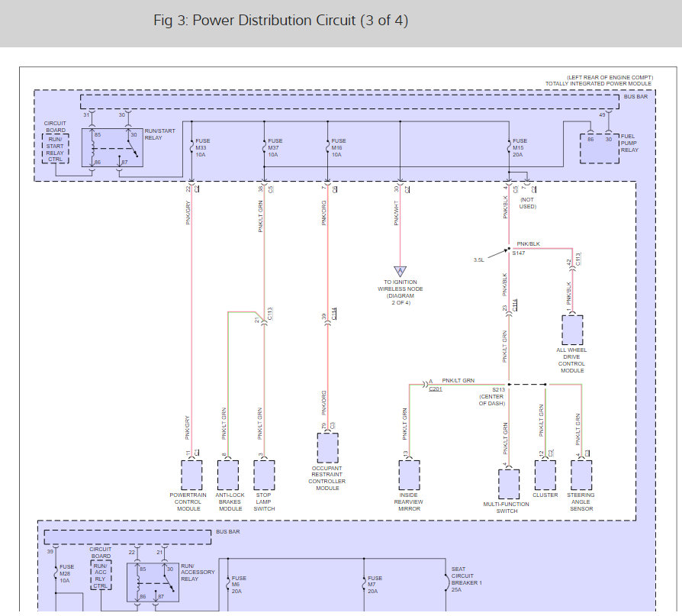
Task: Click the MULTI-FUNCTION SWITCH label
Action: point(507,508)
